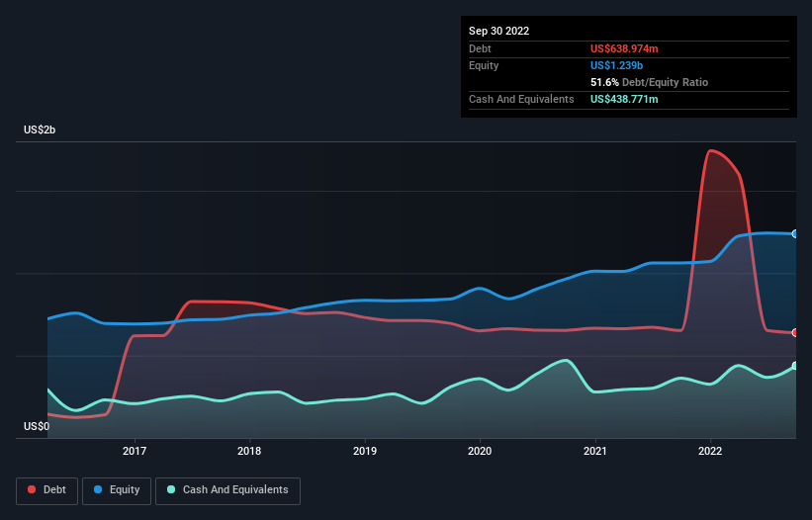
Task: Toggle Cash And Equivalents legend button
Action: click(x=227, y=490)
